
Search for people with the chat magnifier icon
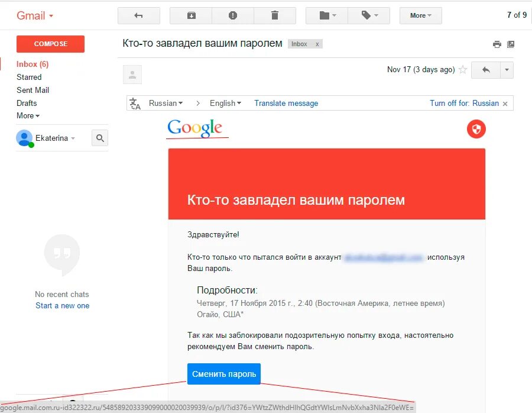coord(100,138)
